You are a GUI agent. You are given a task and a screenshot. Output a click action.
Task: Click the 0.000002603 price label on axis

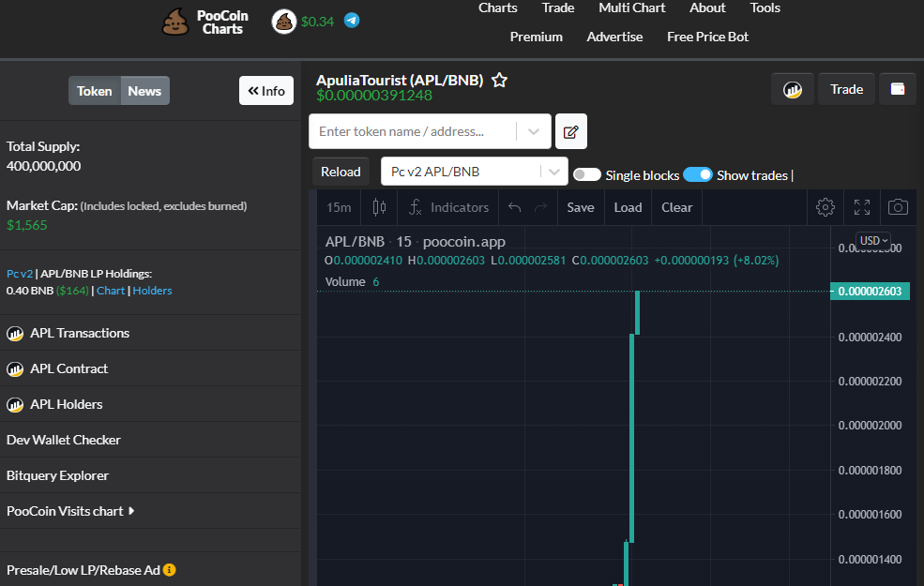870,291
